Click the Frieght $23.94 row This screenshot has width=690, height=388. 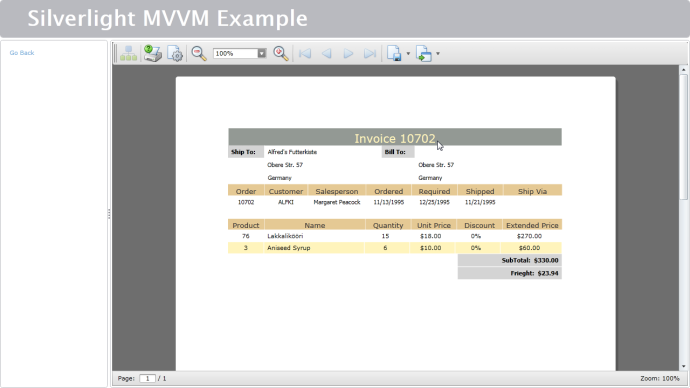(x=510, y=273)
